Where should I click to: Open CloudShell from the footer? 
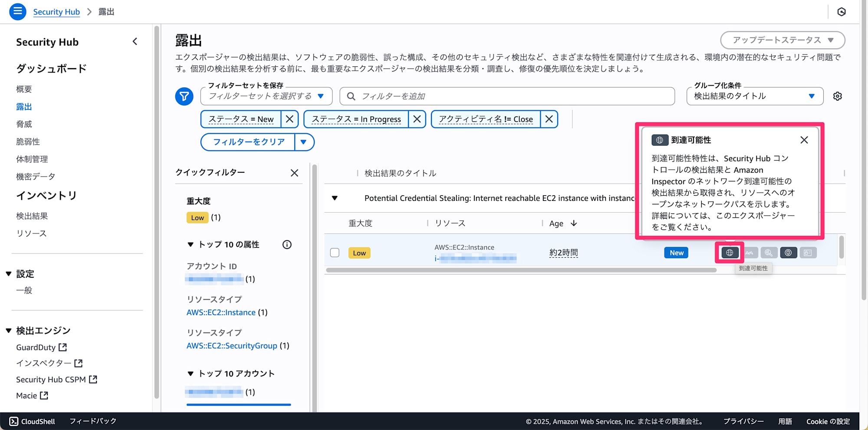(x=32, y=421)
